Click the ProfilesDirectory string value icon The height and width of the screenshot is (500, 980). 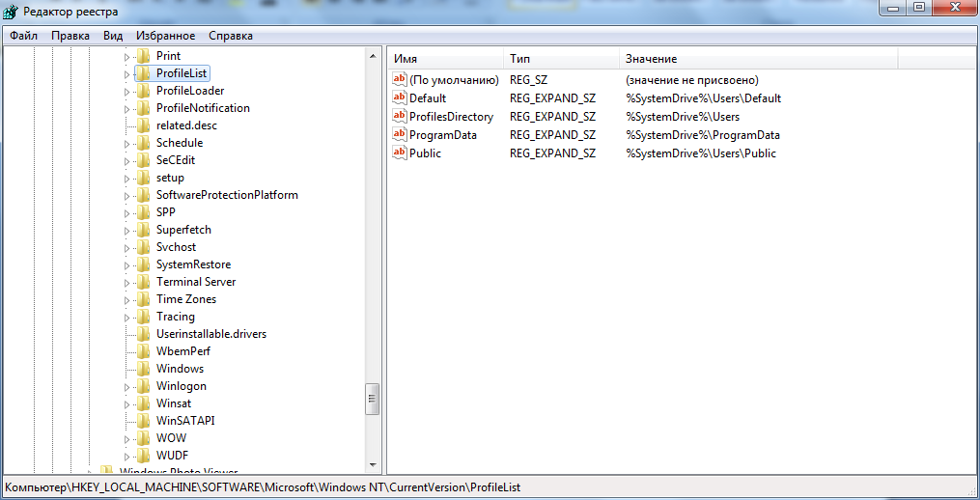[x=400, y=116]
